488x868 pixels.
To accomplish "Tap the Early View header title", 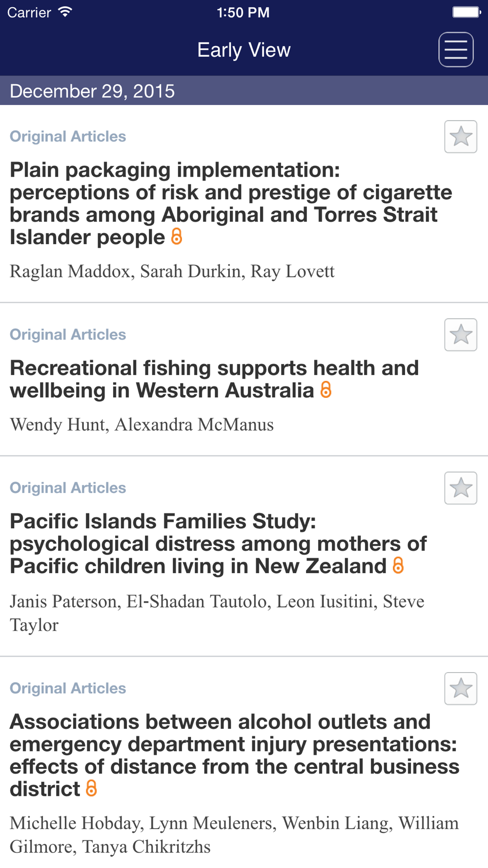I will point(244,50).
